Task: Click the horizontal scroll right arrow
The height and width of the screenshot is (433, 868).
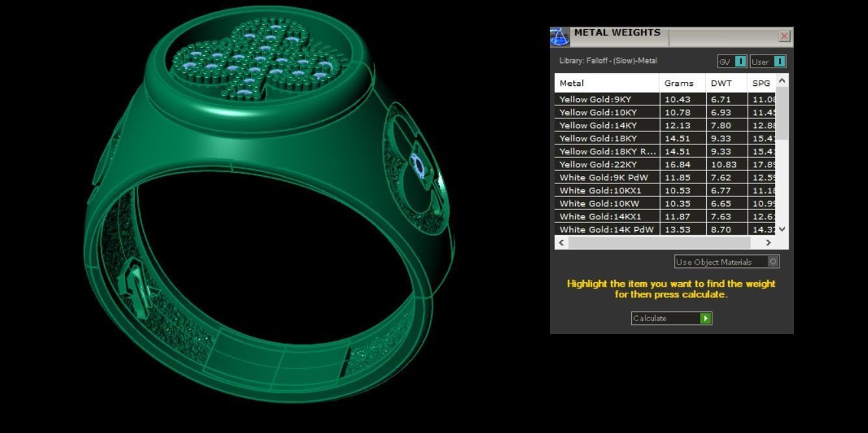Action: [768, 243]
